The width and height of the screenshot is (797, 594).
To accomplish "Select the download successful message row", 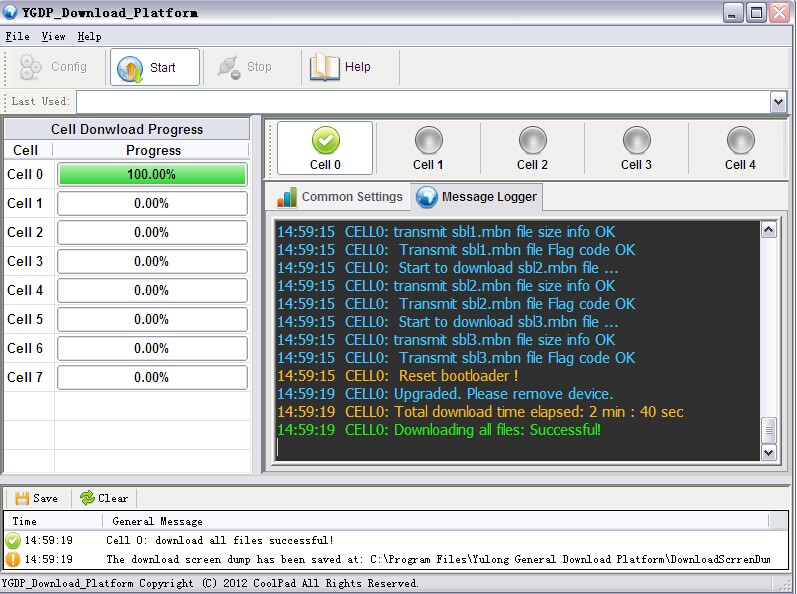I will click(220, 540).
